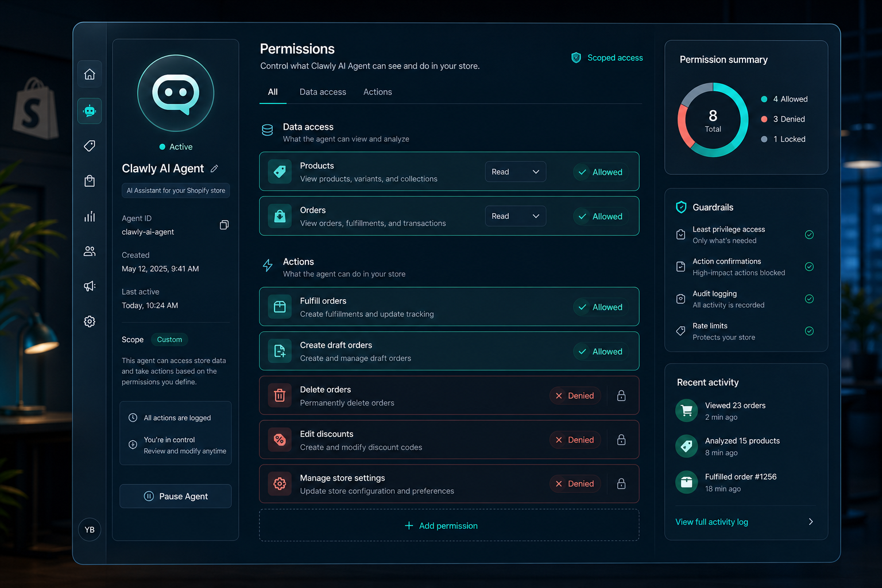Viewport: 882px width, 588px height.
Task: Switch to the Data access tab
Action: coord(323,92)
